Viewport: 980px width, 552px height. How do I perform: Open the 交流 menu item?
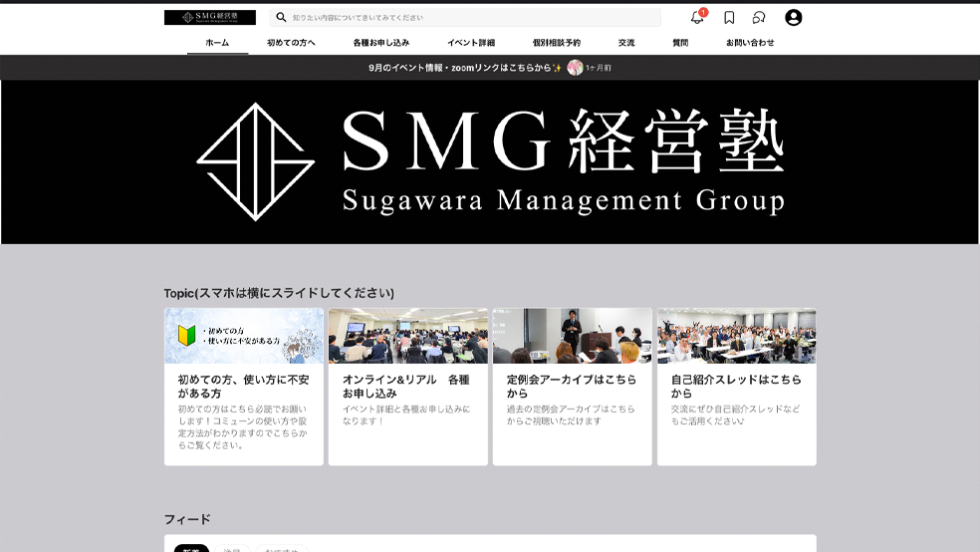point(626,43)
